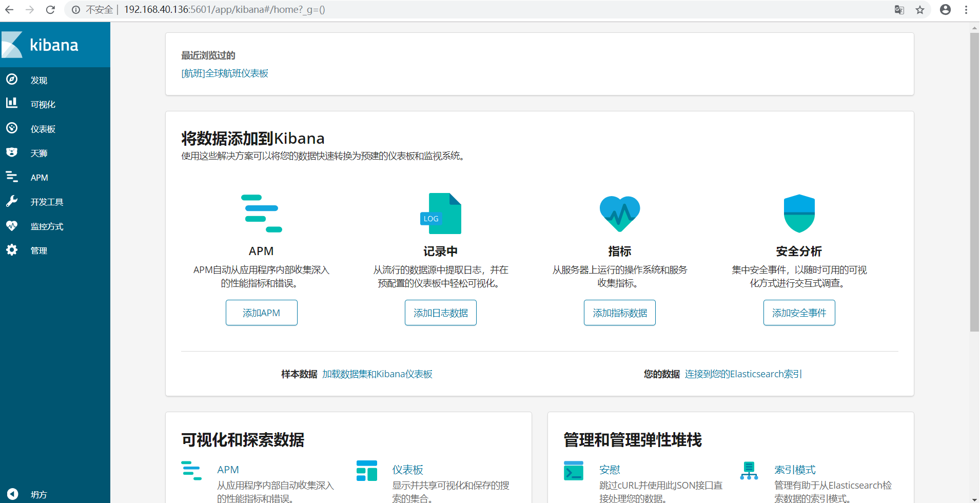The height and width of the screenshot is (503, 980).
Task: Click the metrics heartbeat illustration icon
Action: tap(620, 214)
